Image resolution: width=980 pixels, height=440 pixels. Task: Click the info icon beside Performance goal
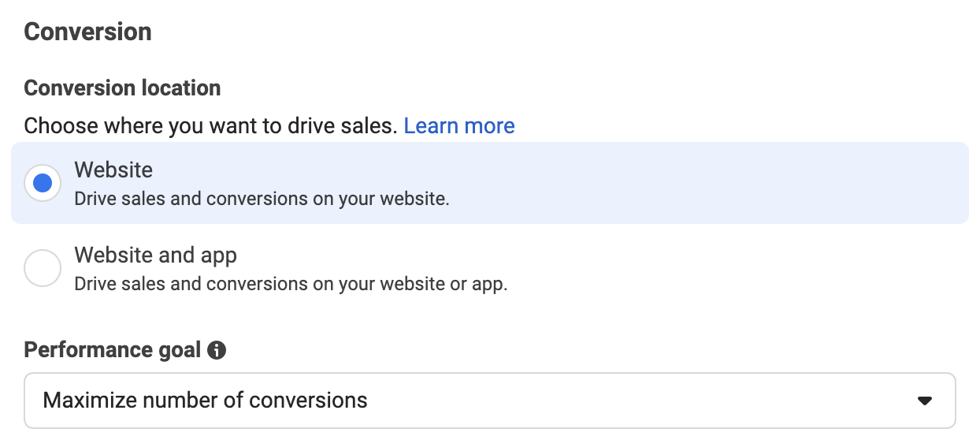tap(217, 350)
